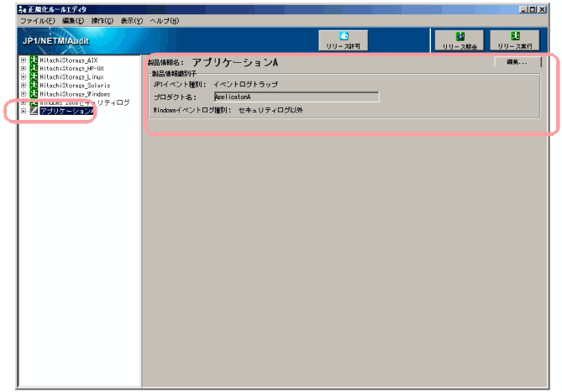Select the HitachiStorage_Windows rule icon
This screenshot has width=562, height=392.
click(34, 94)
